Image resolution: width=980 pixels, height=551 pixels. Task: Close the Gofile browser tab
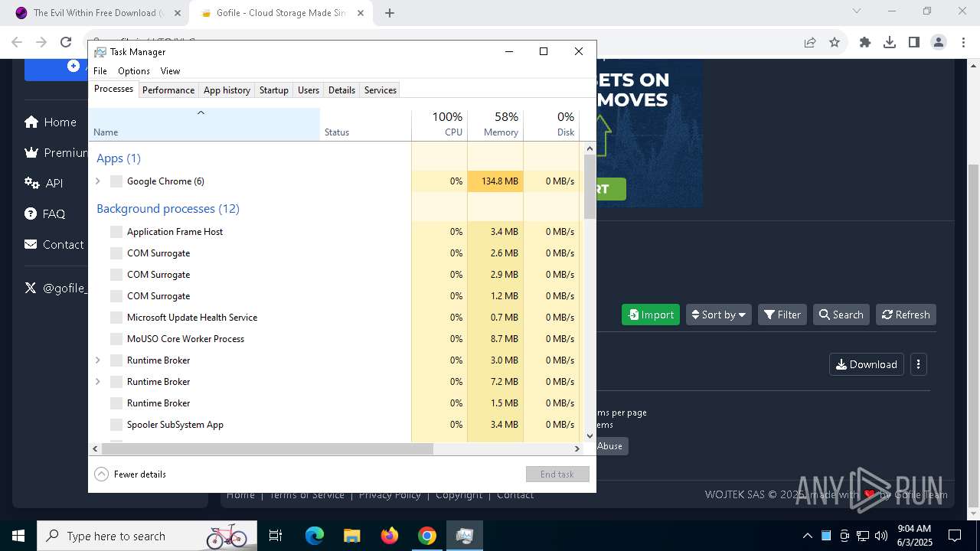[361, 13]
